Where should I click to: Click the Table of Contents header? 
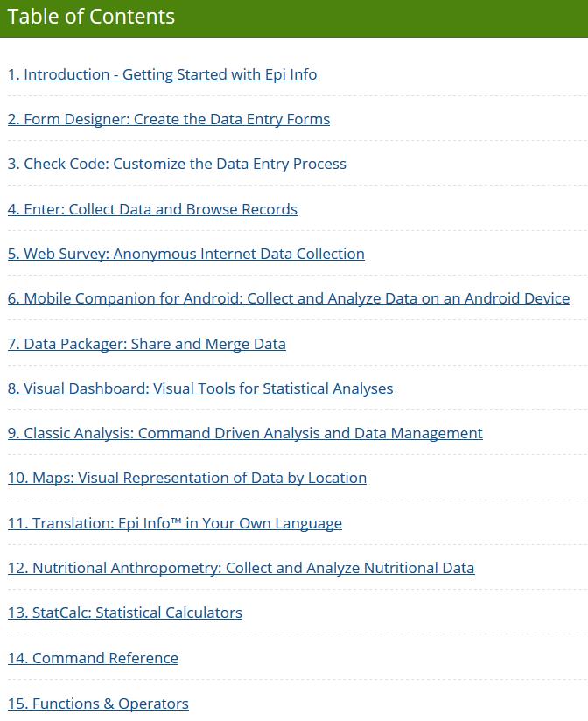point(91,17)
